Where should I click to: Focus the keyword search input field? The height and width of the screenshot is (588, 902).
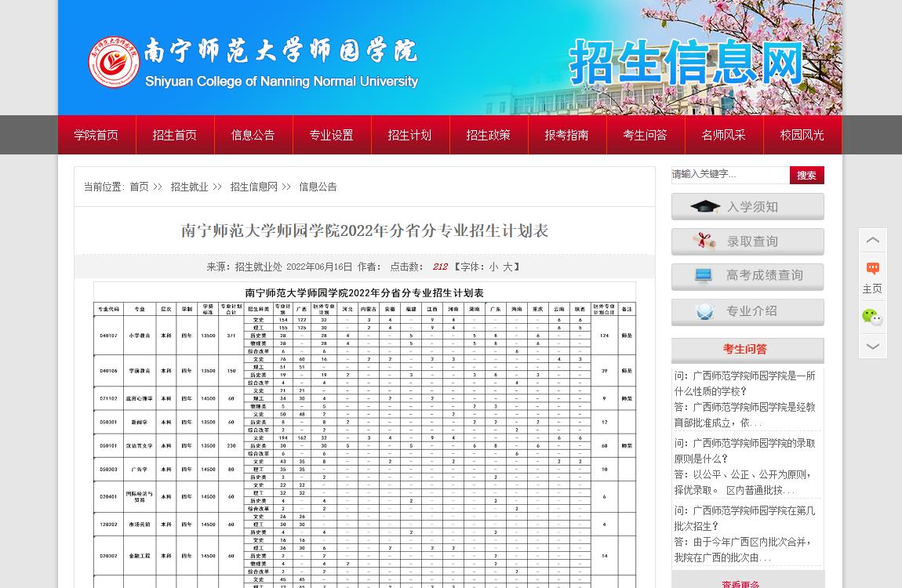(x=730, y=174)
